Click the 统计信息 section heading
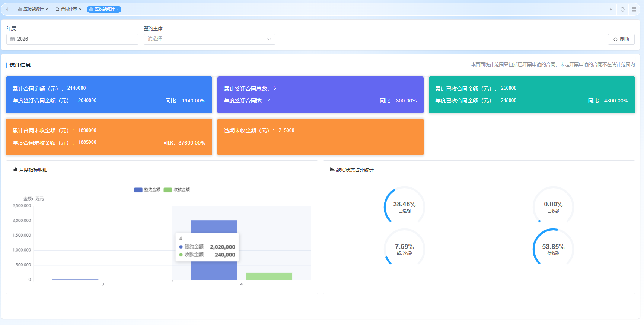The width and height of the screenshot is (644, 325). 20,65
